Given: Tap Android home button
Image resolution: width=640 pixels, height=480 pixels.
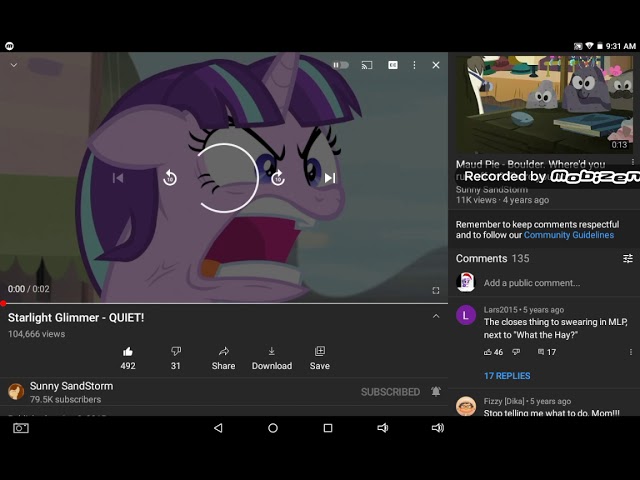Looking at the screenshot, I should 273,428.
